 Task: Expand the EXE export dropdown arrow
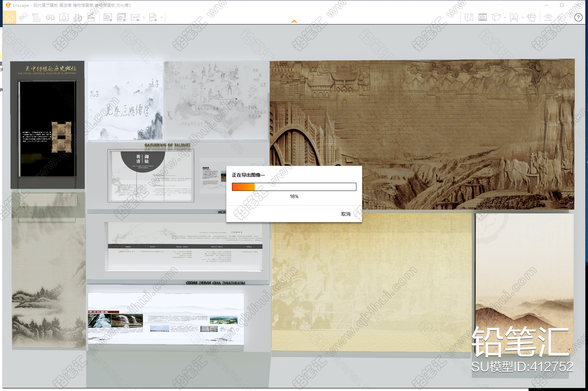[x=162, y=17]
